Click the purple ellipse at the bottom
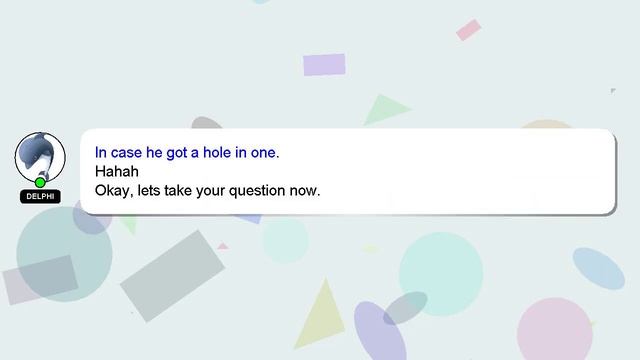Image resolution: width=640 pixels, height=360 pixels. point(379,331)
